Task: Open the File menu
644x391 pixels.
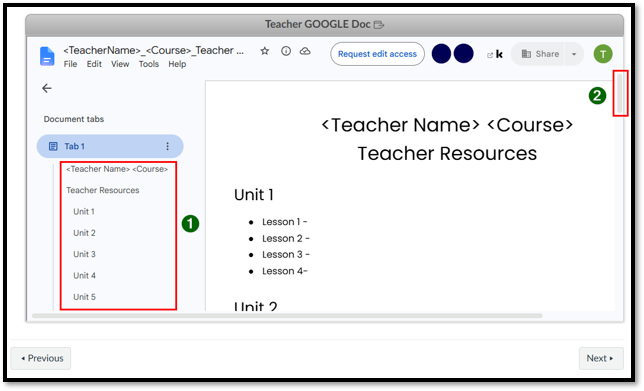Action: [x=70, y=64]
